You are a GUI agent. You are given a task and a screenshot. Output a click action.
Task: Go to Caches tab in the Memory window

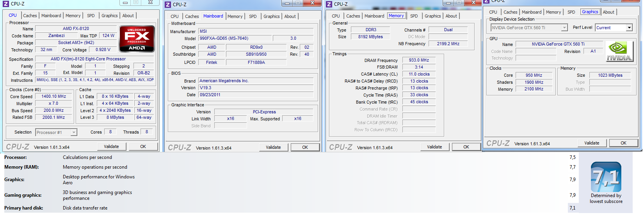[353, 16]
